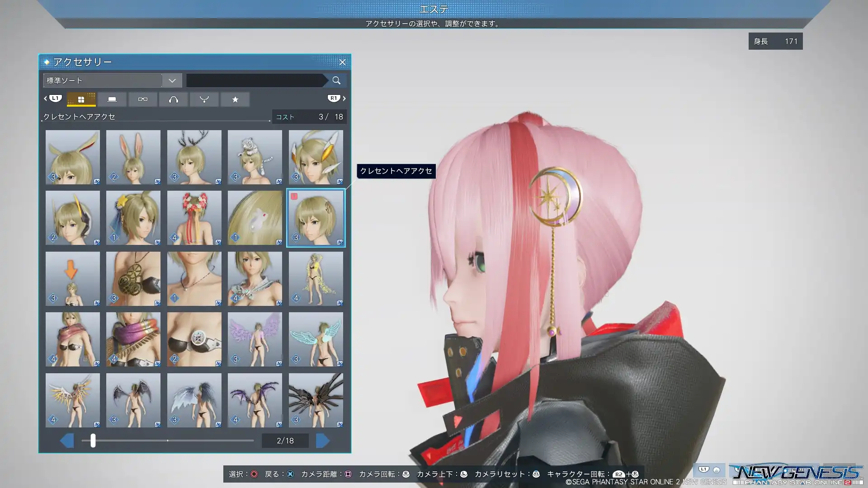868x488 pixels.
Task: Select the red flower wreath thumbnail
Action: (x=194, y=218)
